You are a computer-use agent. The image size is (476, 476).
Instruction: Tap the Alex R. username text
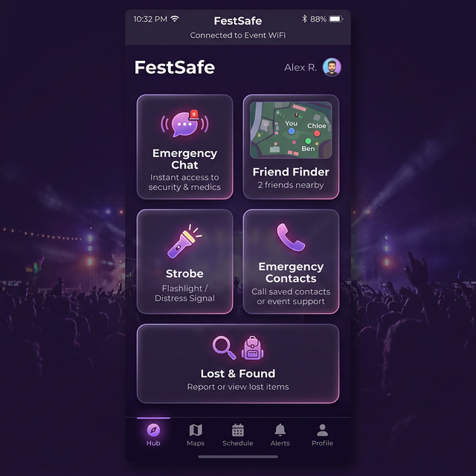point(300,68)
